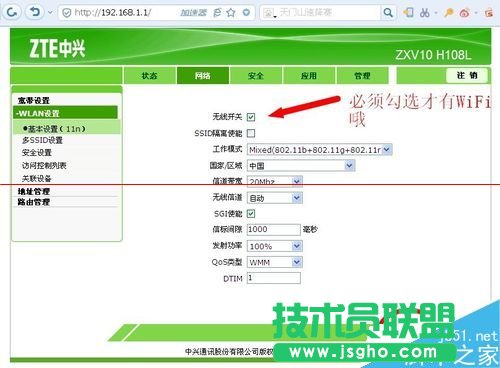Select 基本设置(11n) in sidebar
500x368 pixels.
click(x=67, y=128)
